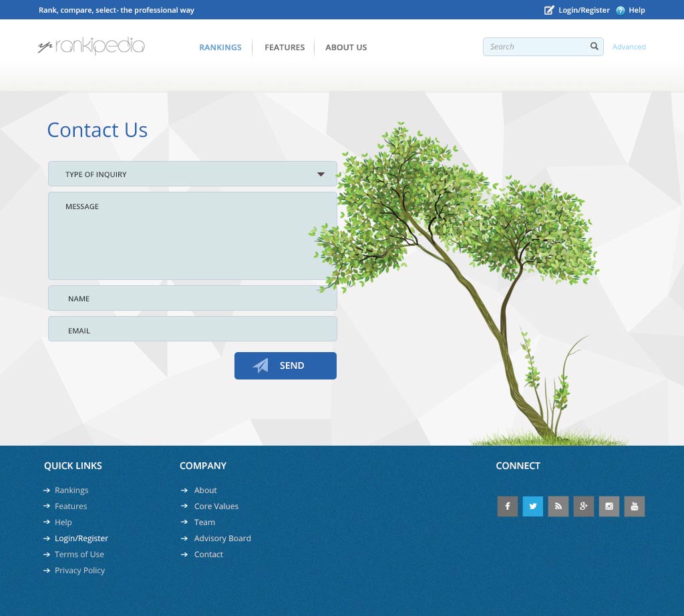Open the Core Values link
The width and height of the screenshot is (684, 616).
[x=216, y=506]
